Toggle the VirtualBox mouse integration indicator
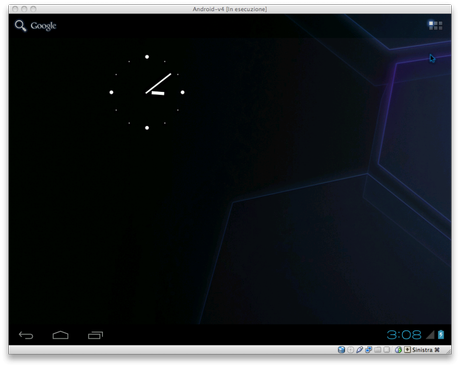 398,350
